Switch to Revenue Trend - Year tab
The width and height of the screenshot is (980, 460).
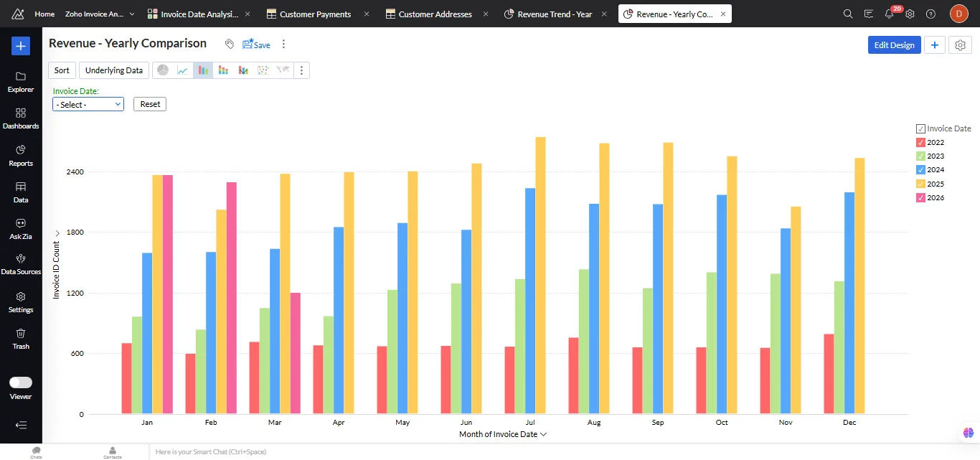click(549, 14)
